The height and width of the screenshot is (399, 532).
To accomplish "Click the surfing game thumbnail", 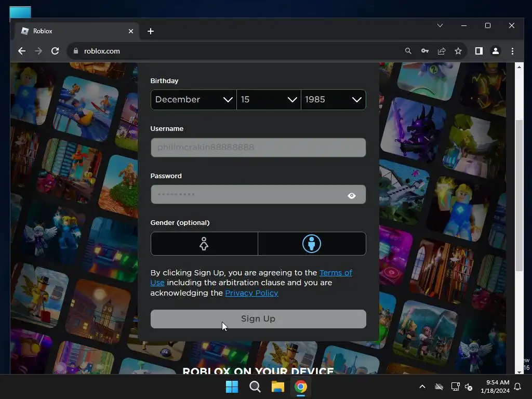I will pos(86,108).
